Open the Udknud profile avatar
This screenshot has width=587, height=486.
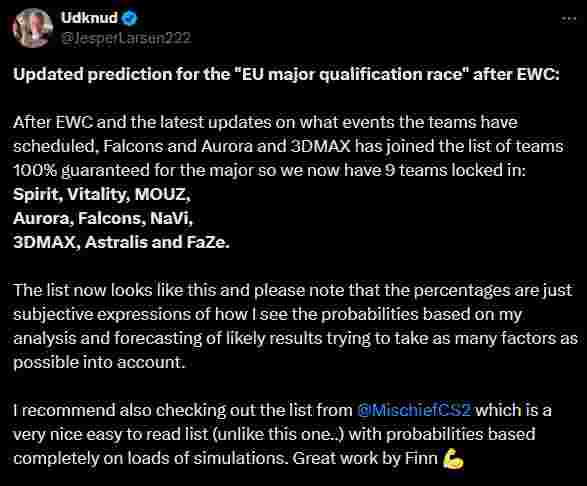tap(33, 28)
